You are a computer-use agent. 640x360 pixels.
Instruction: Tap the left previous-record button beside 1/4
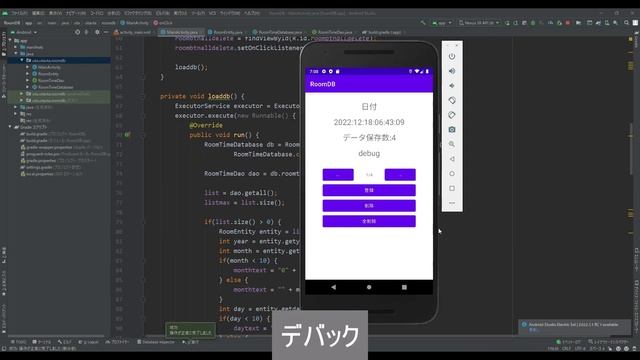tap(338, 175)
